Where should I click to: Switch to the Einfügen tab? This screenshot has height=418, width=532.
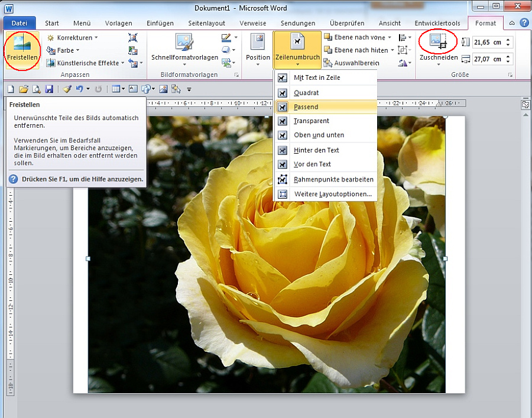160,23
